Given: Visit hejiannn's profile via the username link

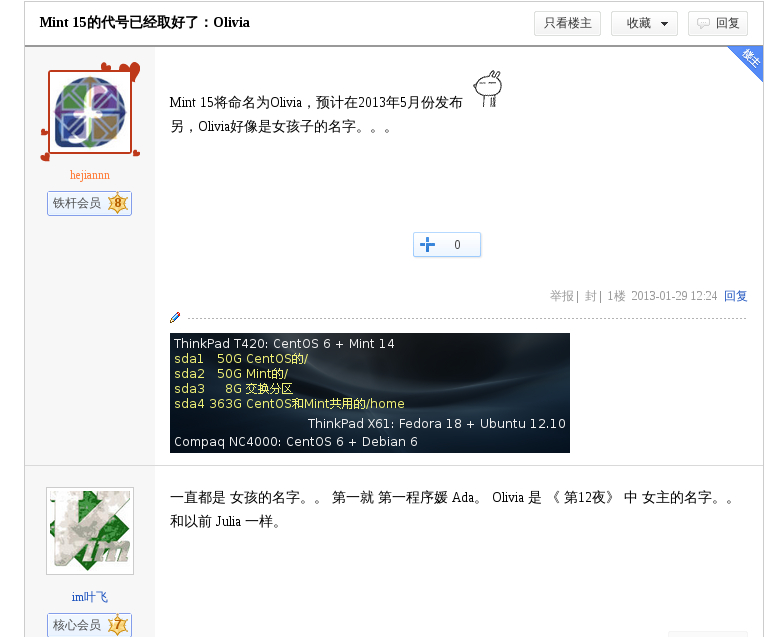Looking at the screenshot, I should (90, 175).
